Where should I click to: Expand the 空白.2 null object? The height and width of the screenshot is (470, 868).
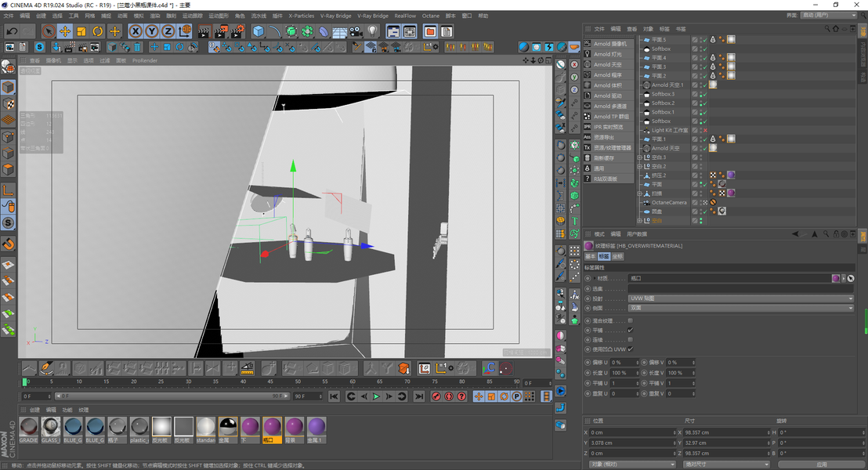640,166
